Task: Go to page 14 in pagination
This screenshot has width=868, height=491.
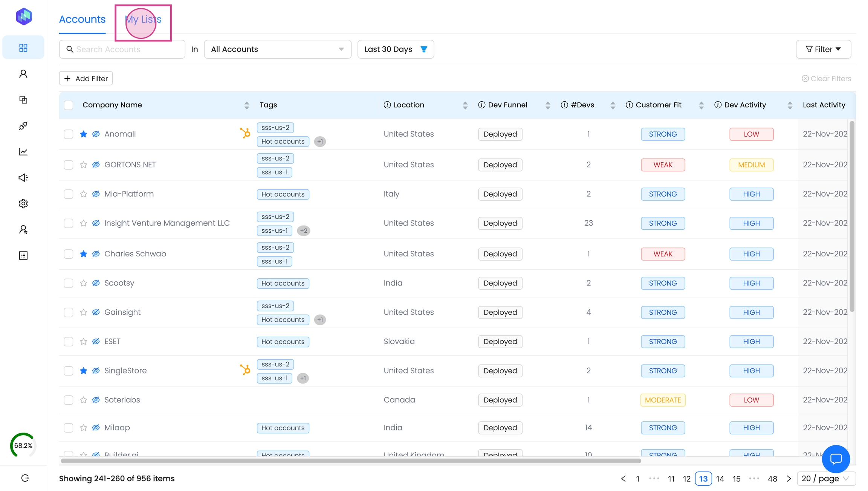Action: (720, 479)
